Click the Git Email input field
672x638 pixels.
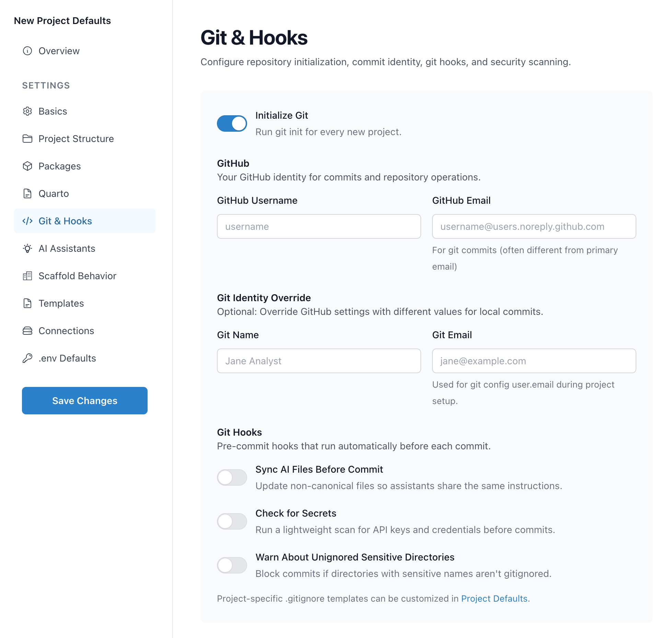click(x=534, y=361)
